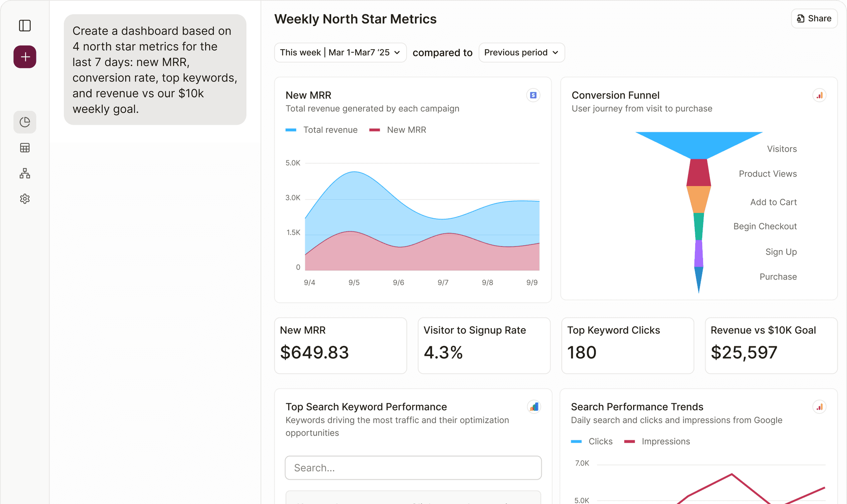This screenshot has width=847, height=504.
Task: Click the keyword search input field
Action: click(x=413, y=468)
